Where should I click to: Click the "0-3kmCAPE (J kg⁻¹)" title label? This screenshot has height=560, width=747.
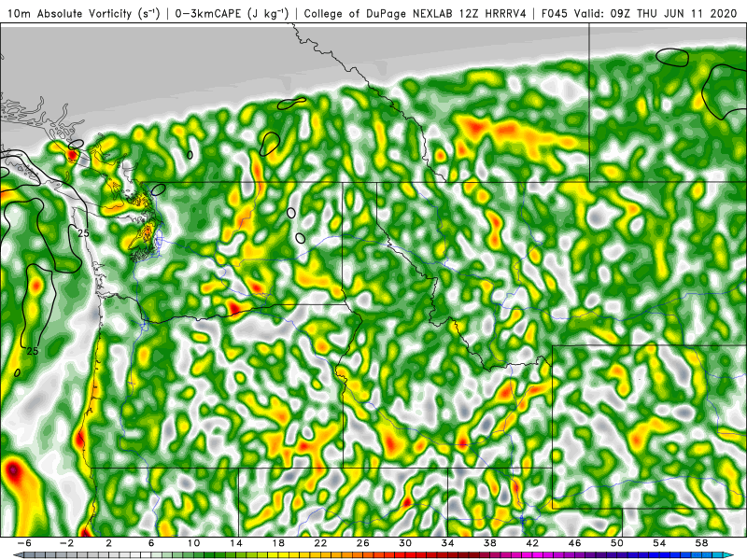tap(232, 14)
